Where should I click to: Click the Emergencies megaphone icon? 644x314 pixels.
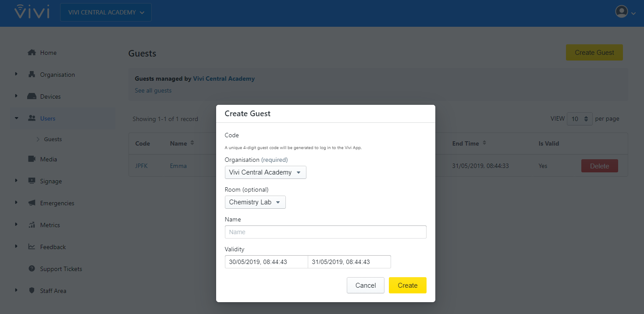point(32,203)
